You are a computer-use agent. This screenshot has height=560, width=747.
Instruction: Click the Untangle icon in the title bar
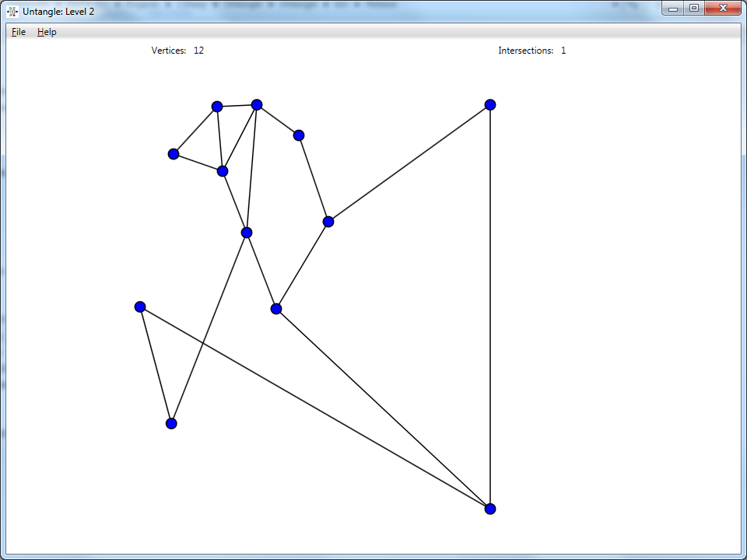(11, 9)
